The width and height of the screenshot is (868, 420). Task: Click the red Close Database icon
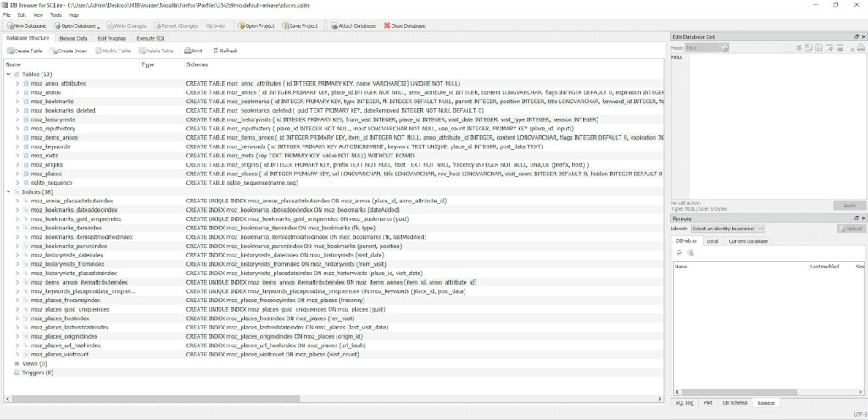tap(387, 25)
